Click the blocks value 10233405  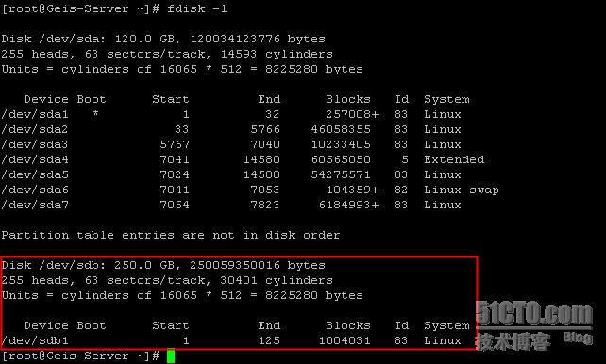[341, 144]
